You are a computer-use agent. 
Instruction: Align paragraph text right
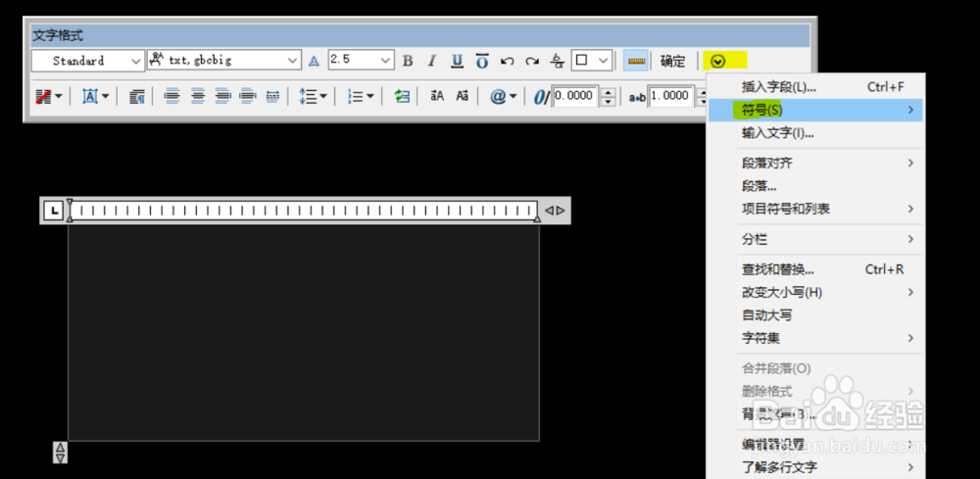click(x=222, y=96)
